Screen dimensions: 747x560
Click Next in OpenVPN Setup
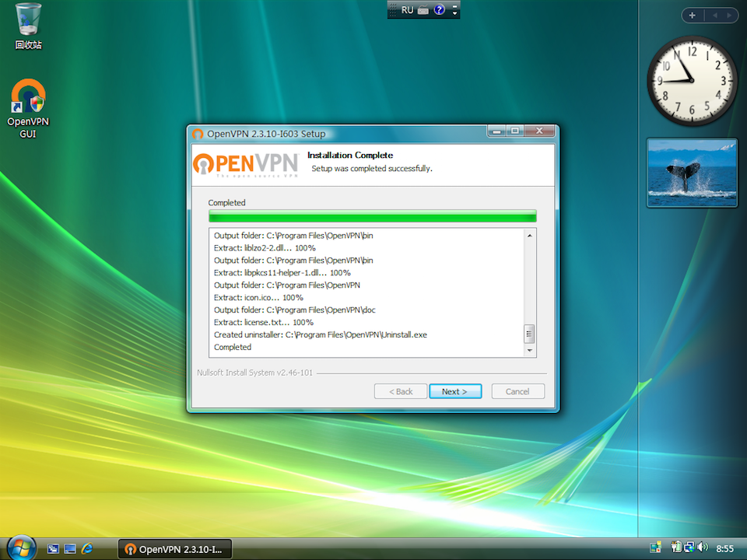(455, 391)
